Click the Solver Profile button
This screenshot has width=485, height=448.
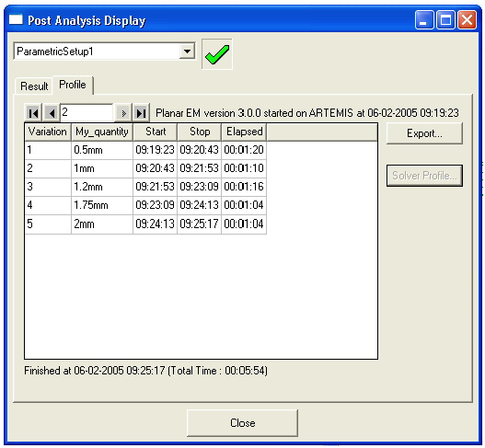(424, 176)
